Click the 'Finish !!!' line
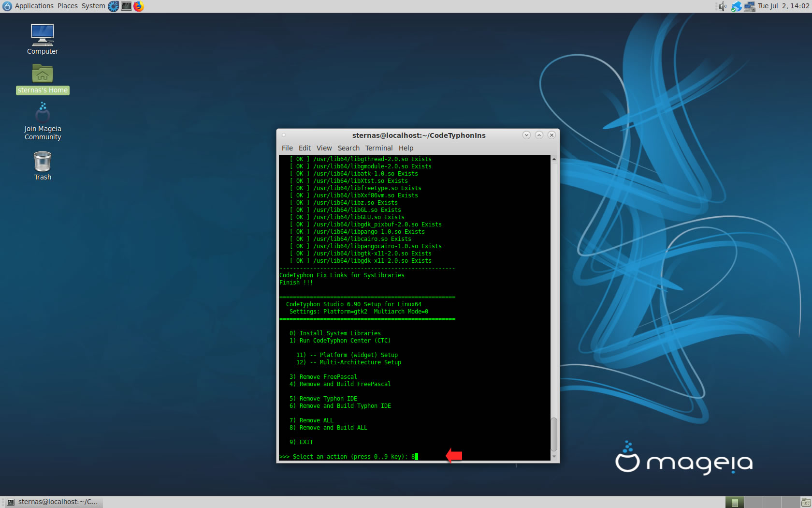The height and width of the screenshot is (508, 812). click(296, 283)
